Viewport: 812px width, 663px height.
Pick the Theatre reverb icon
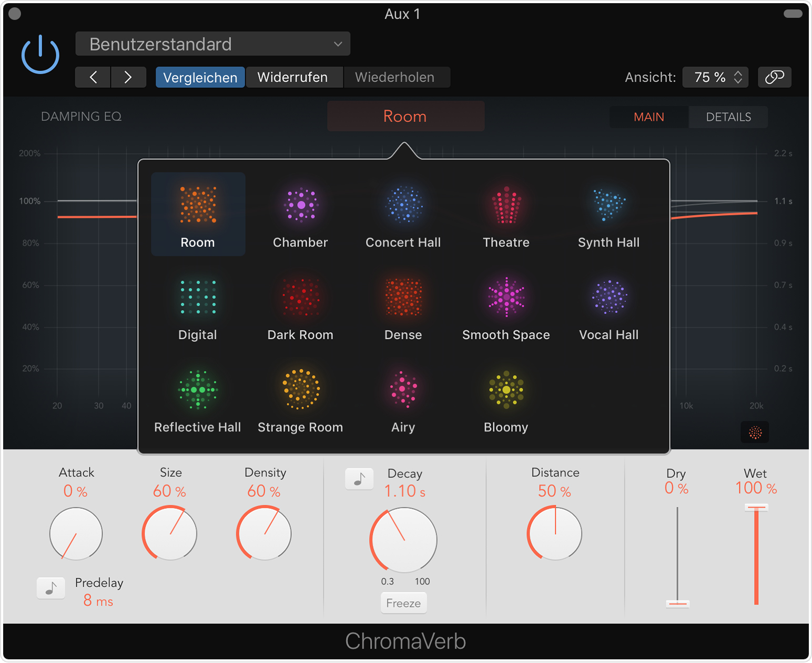coord(506,205)
